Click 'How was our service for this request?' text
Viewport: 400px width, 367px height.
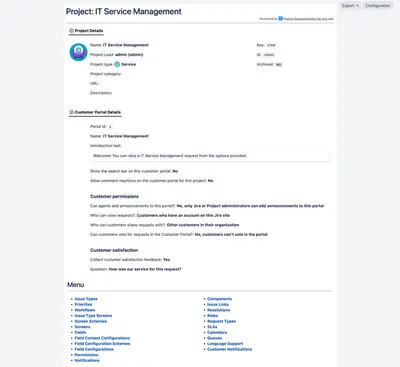tap(145, 269)
